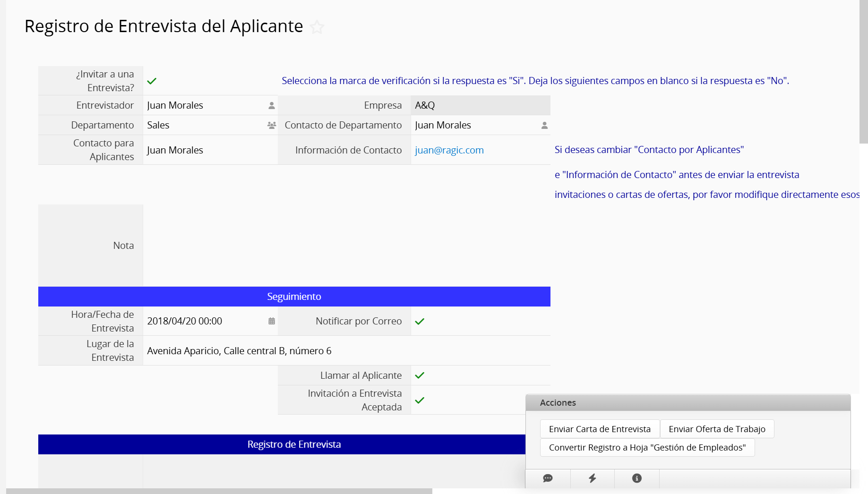The width and height of the screenshot is (868, 494).
Task: Click Enviar Oferta de Trabajo button
Action: (x=717, y=429)
